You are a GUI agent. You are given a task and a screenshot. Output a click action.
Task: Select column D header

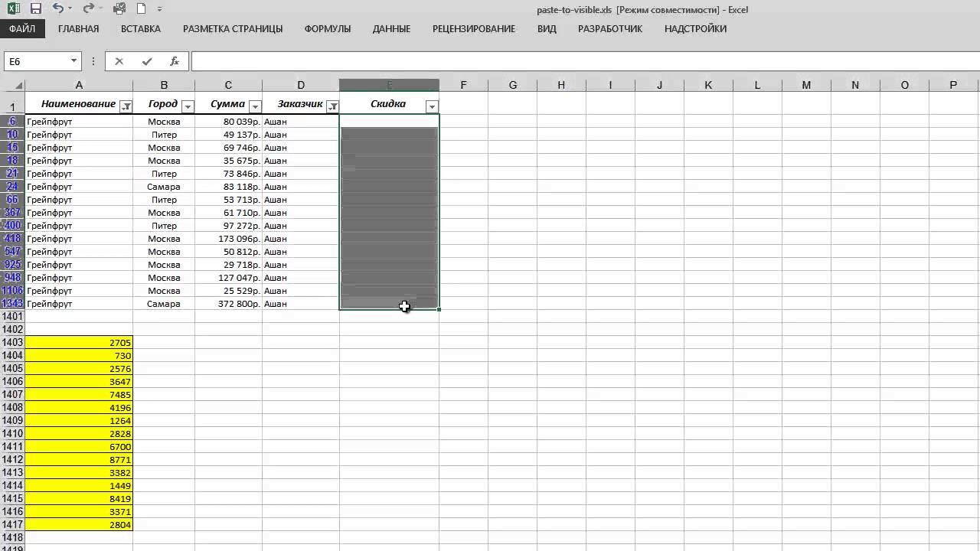click(301, 85)
